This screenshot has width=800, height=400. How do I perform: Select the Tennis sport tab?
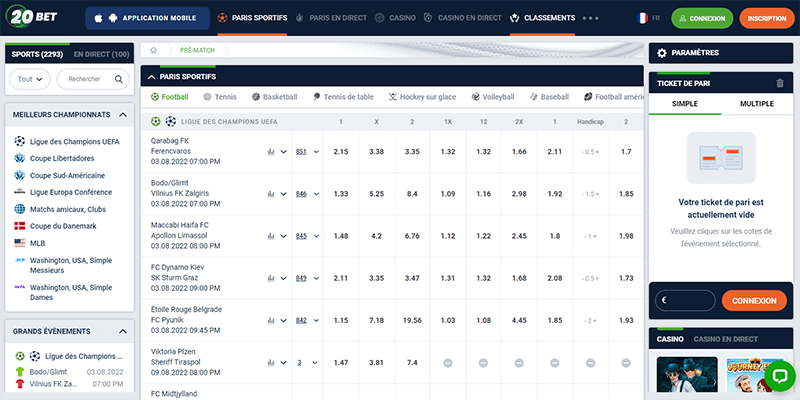(x=220, y=97)
